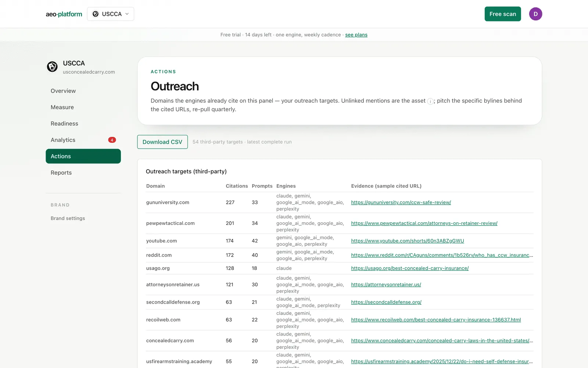The image size is (588, 368).
Task: Open the youtube.com shorts evidence link
Action: [x=408, y=241]
